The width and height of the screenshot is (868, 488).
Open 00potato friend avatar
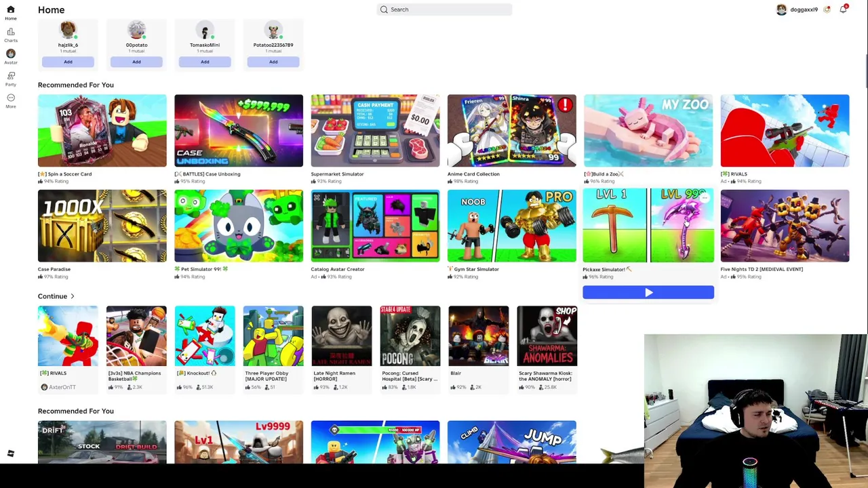[136, 30]
